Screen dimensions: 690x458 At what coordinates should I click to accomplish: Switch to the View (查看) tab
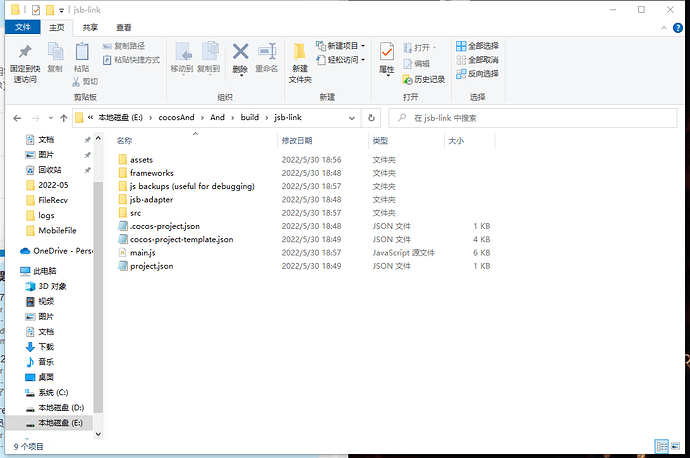pyautogui.click(x=123, y=27)
